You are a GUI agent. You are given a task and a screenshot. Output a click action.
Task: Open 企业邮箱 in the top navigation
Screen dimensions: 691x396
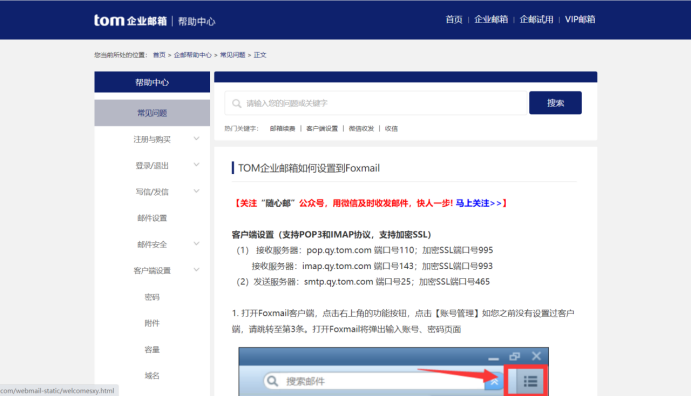tap(491, 19)
